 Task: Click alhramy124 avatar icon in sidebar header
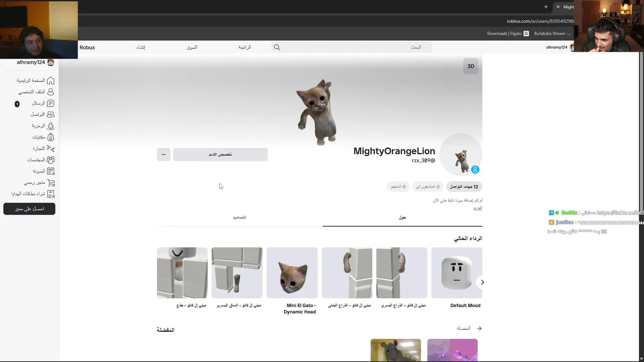[50, 62]
